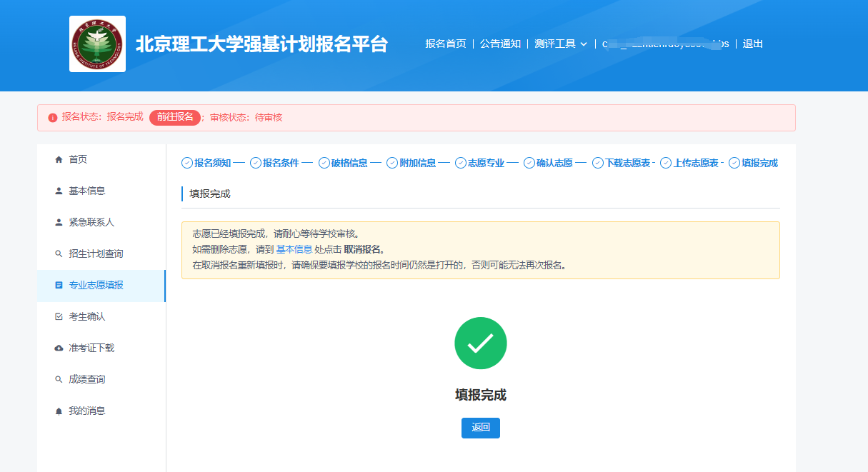Click the 前往报名 red pill button
Screen dimensions: 868x472
(175, 117)
